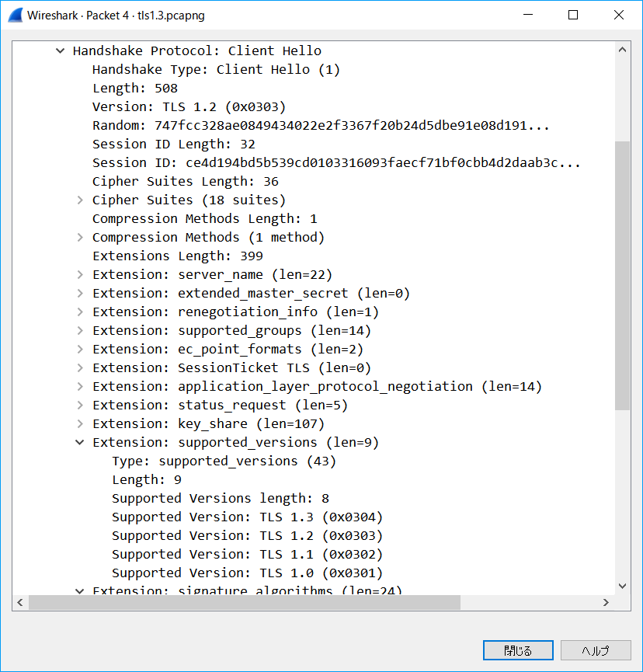Expand the Cipher Suites (18 suites) node
Image resolution: width=643 pixels, height=672 pixels.
80,200
